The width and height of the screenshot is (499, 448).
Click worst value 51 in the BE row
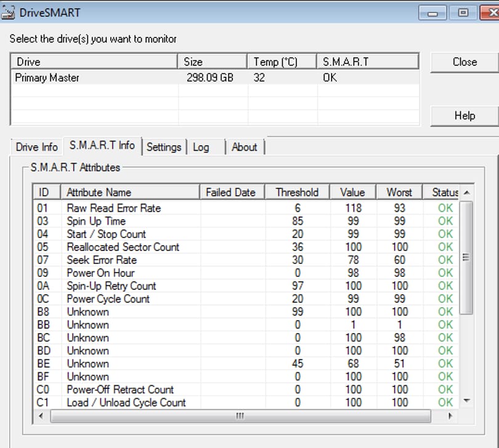[399, 364]
